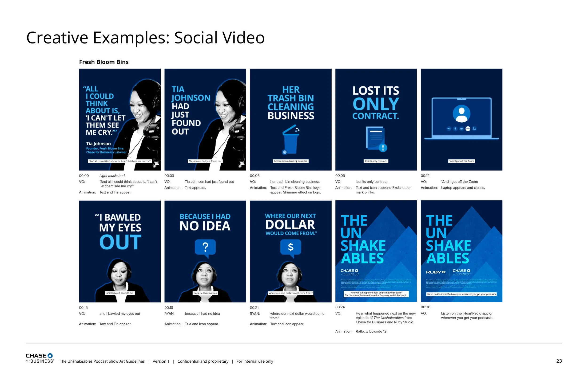Viewport: 588px width, 380px height.
Task: Click the user avatar on laptop screen
Action: [x=461, y=113]
